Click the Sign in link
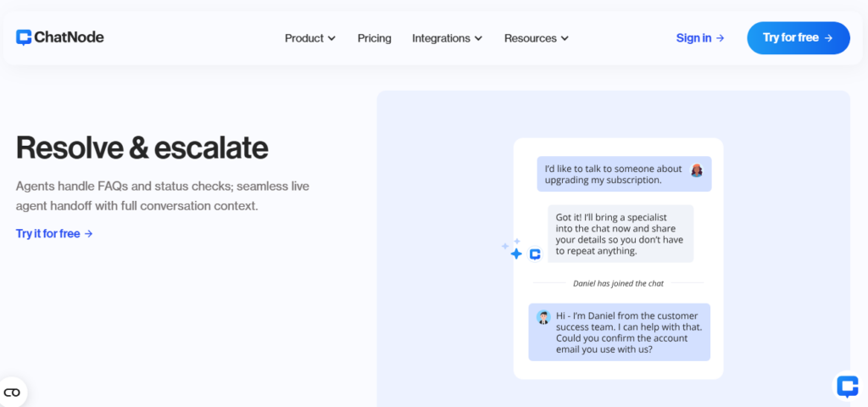Screen dimensions: 868x407 point(699,38)
